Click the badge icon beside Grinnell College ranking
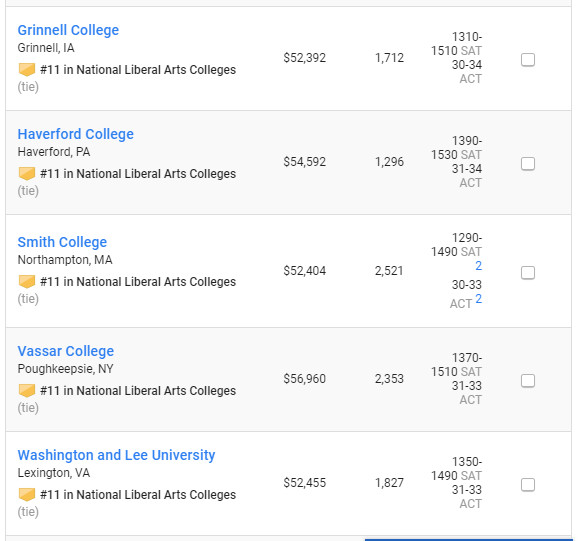580x541 pixels. [27, 70]
